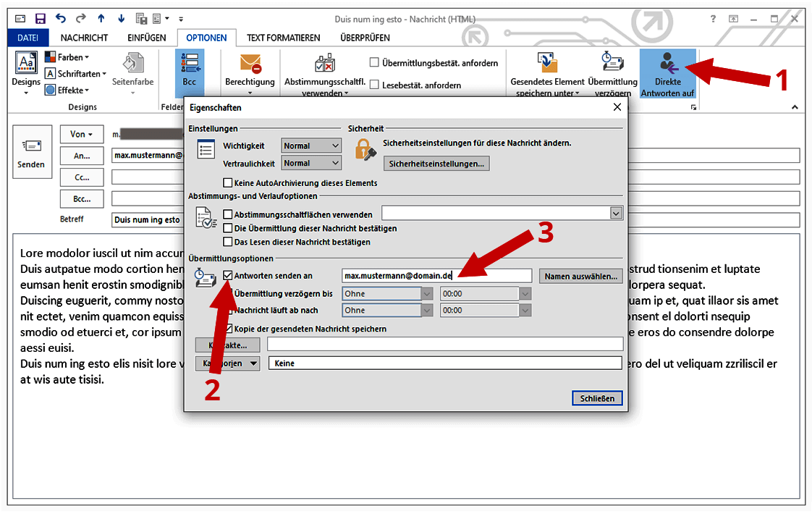
Task: Click the Schließen button
Action: click(x=597, y=397)
